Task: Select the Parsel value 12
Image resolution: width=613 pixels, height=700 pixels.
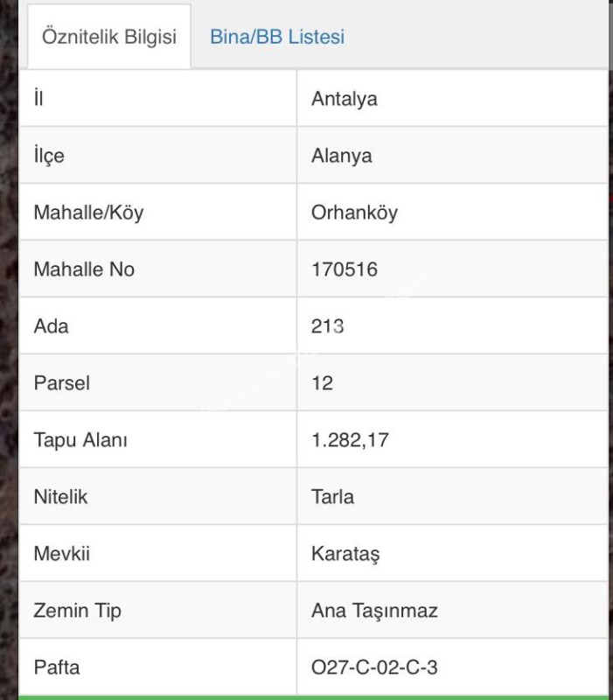Action: [x=322, y=383]
